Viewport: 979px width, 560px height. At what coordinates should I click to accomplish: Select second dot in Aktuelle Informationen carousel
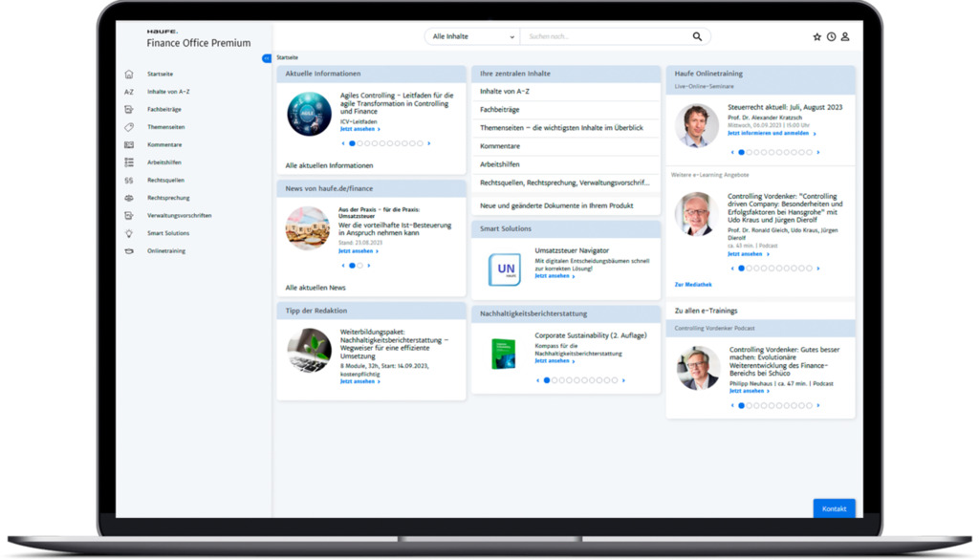(x=359, y=143)
